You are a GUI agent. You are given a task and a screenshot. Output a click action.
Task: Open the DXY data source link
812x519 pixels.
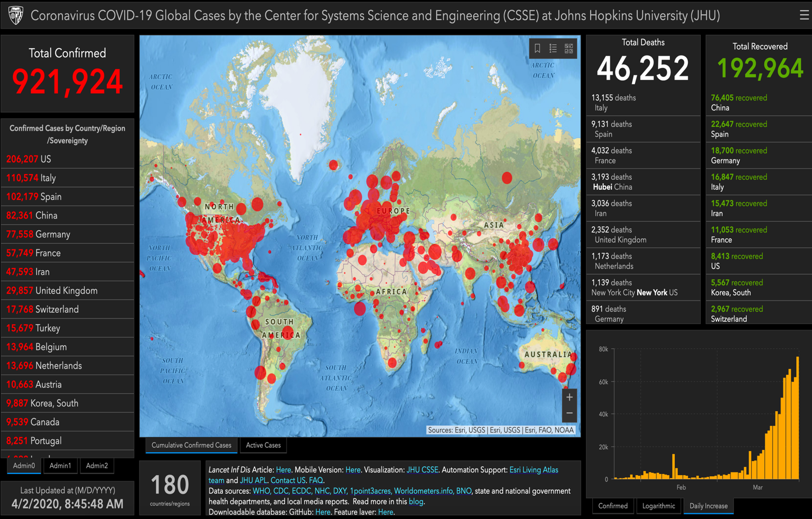pos(340,491)
